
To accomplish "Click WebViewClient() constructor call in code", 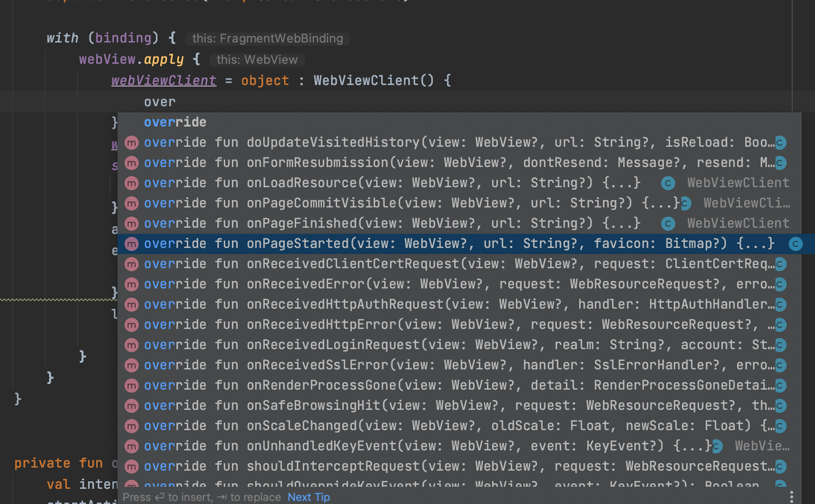I will tap(374, 80).
